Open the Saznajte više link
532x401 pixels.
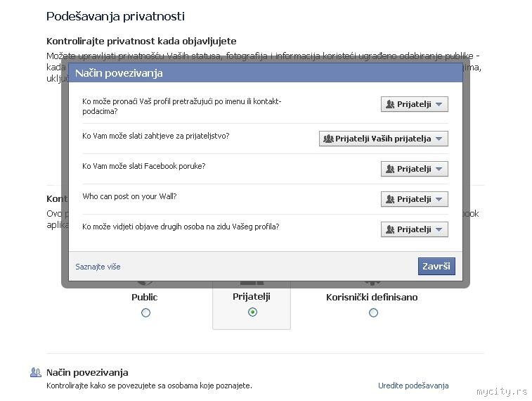(x=98, y=267)
